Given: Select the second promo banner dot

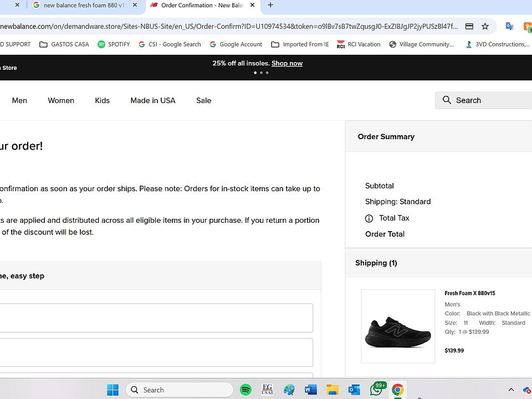Looking at the screenshot, I should pos(261,73).
